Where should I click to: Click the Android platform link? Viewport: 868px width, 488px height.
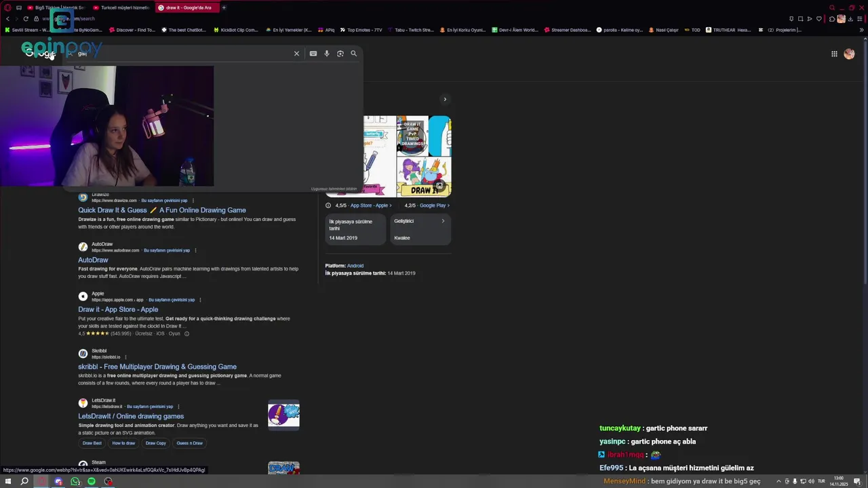coord(355,266)
